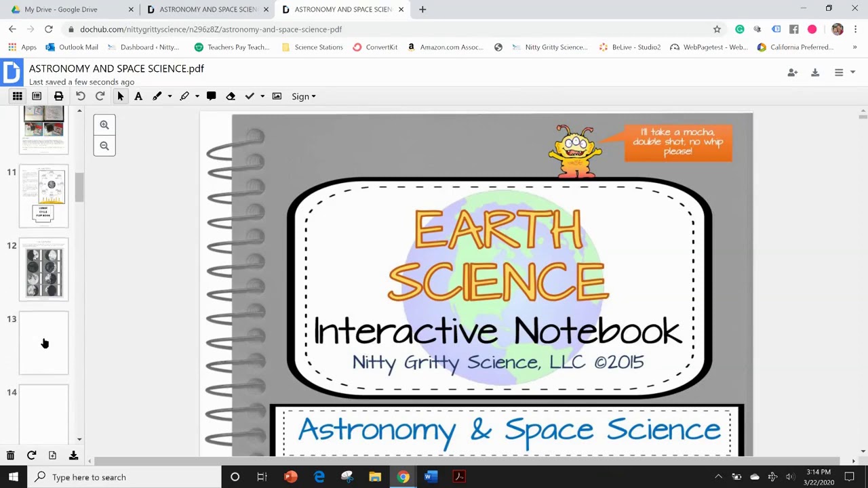Open Microsoft Edge from the taskbar
Viewport: 868px width, 488px height.
[x=319, y=477]
